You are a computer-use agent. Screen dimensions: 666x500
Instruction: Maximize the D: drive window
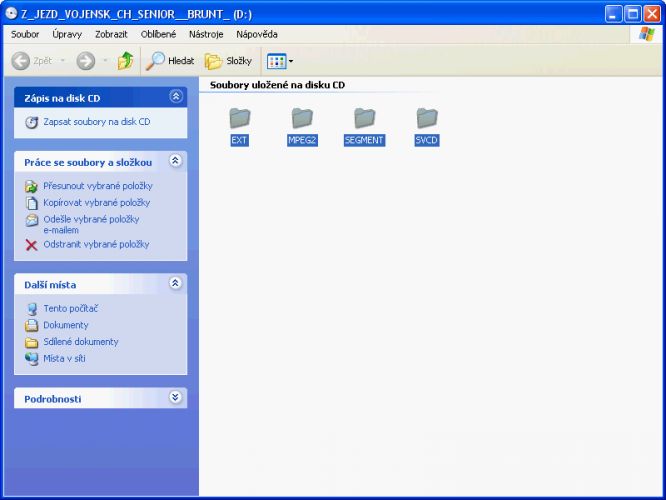pos(632,14)
